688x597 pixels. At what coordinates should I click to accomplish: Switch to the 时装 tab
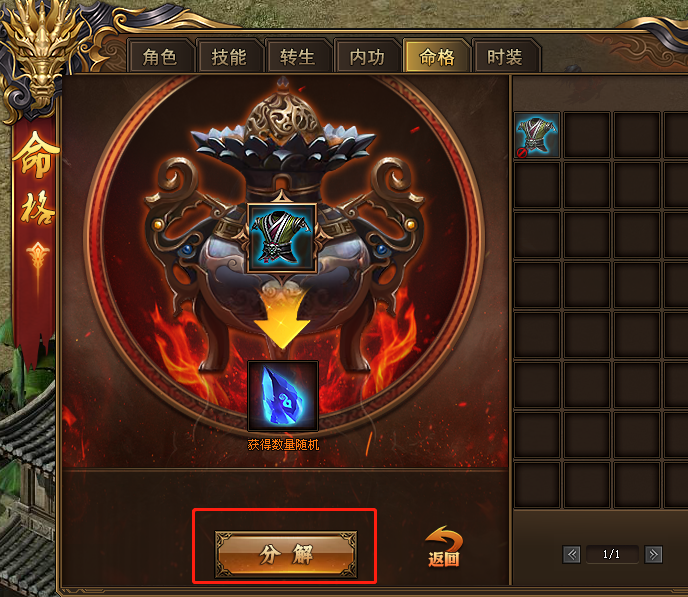(x=505, y=57)
